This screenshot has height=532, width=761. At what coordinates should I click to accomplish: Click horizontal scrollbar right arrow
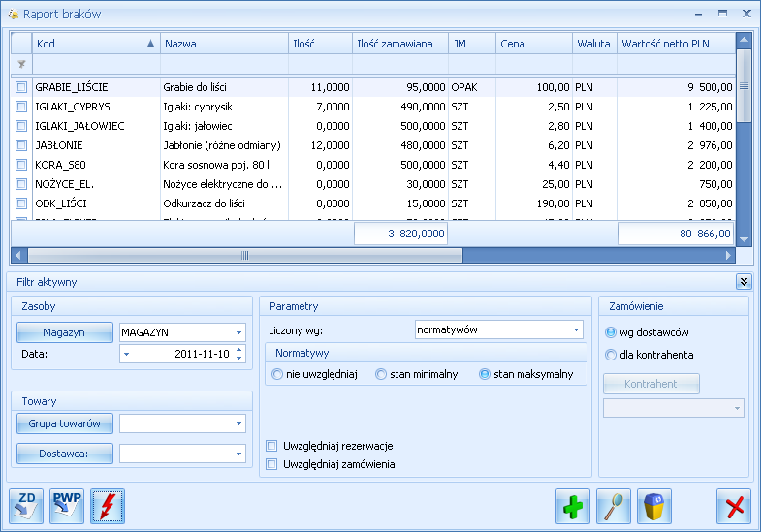(x=728, y=255)
